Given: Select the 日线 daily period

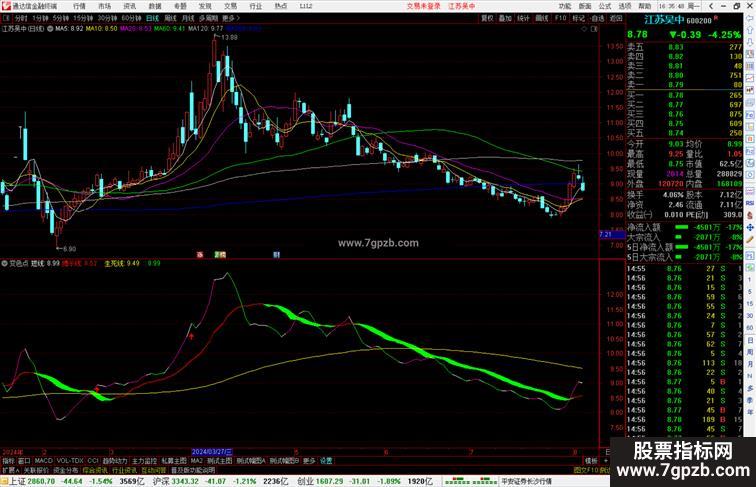Looking at the screenshot, I should click(152, 18).
